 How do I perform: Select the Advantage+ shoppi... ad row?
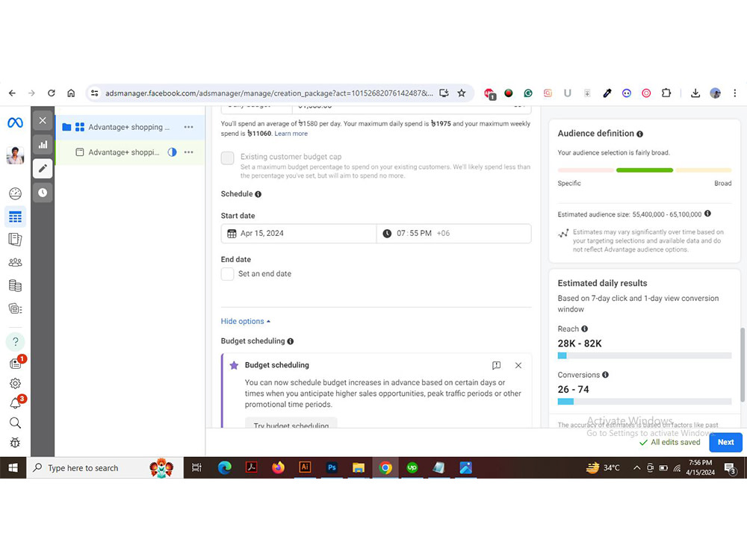[x=130, y=152]
